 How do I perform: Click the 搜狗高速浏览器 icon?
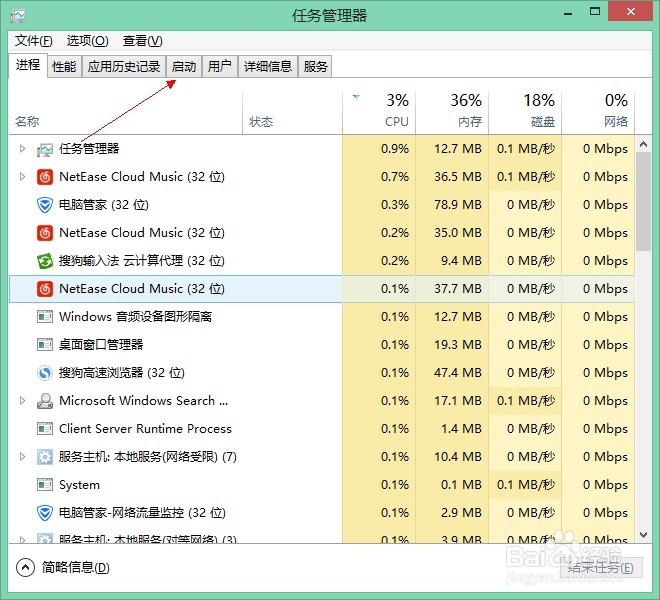(45, 373)
